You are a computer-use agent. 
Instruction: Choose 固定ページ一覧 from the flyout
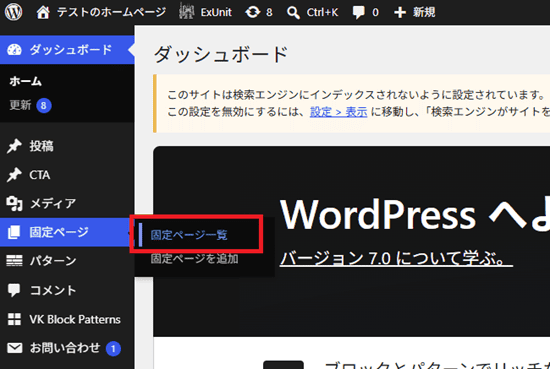click(x=189, y=235)
